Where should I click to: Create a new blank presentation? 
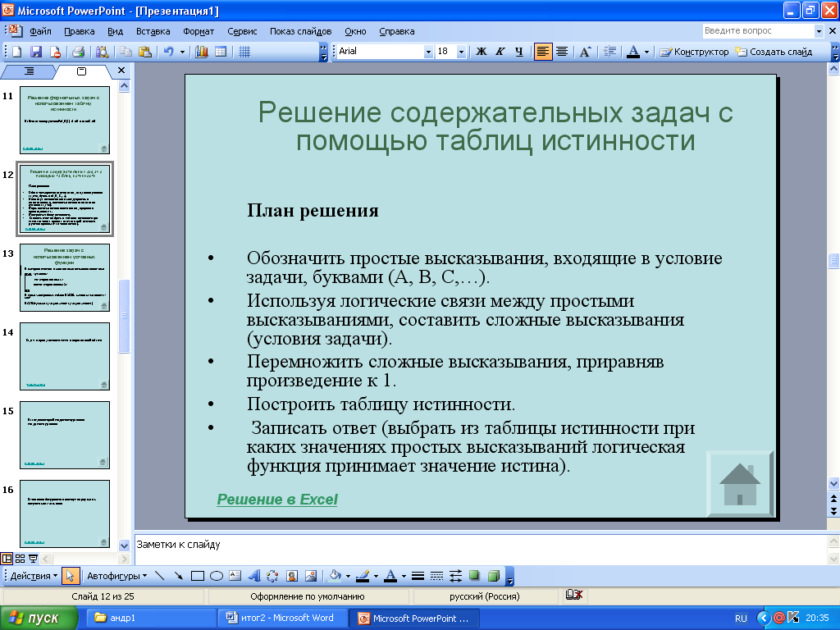(16, 52)
